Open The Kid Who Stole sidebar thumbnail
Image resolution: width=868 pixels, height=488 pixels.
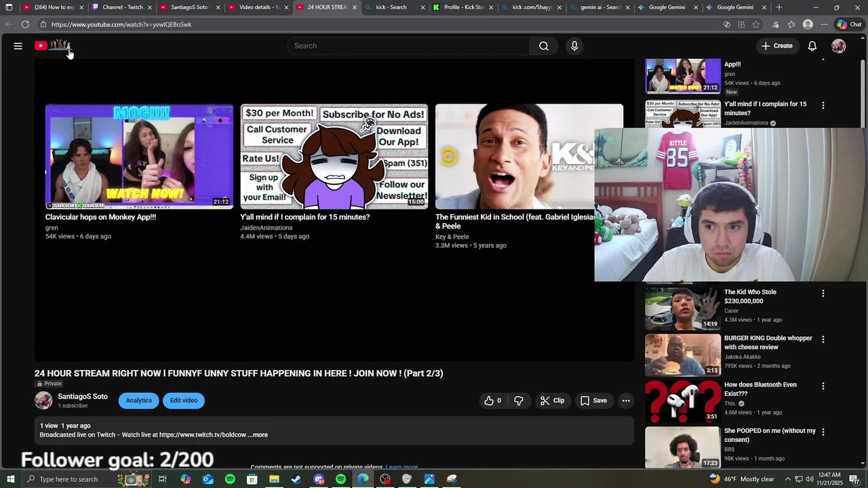tap(683, 308)
